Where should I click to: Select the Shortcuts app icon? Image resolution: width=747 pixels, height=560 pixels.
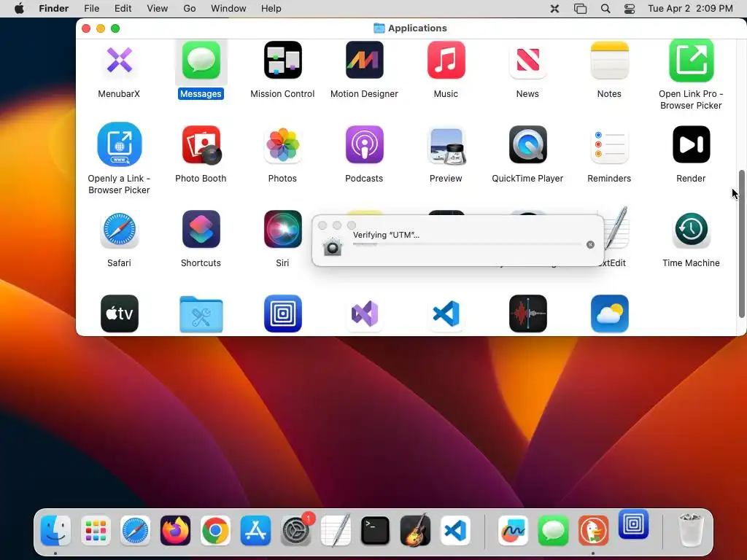tap(201, 229)
